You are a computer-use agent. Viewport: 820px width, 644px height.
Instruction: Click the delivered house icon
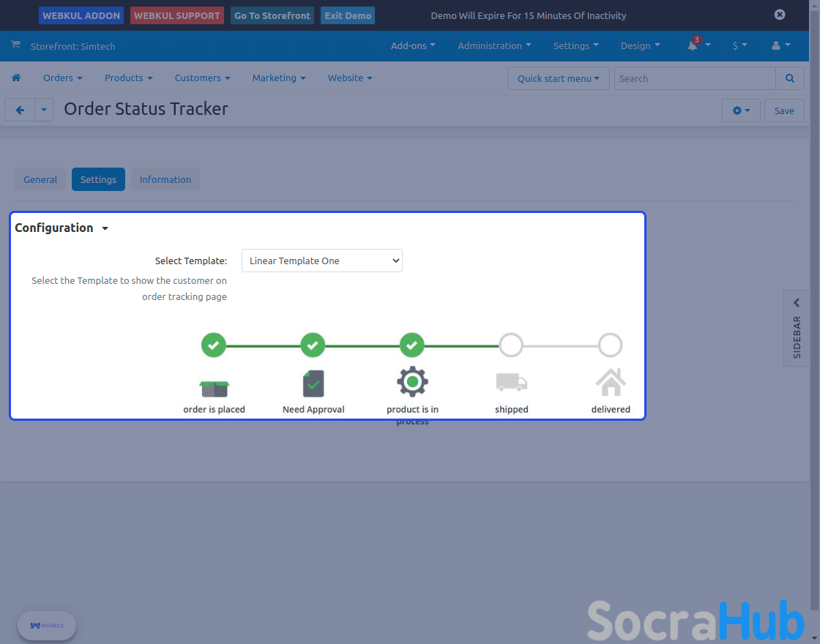tap(611, 382)
